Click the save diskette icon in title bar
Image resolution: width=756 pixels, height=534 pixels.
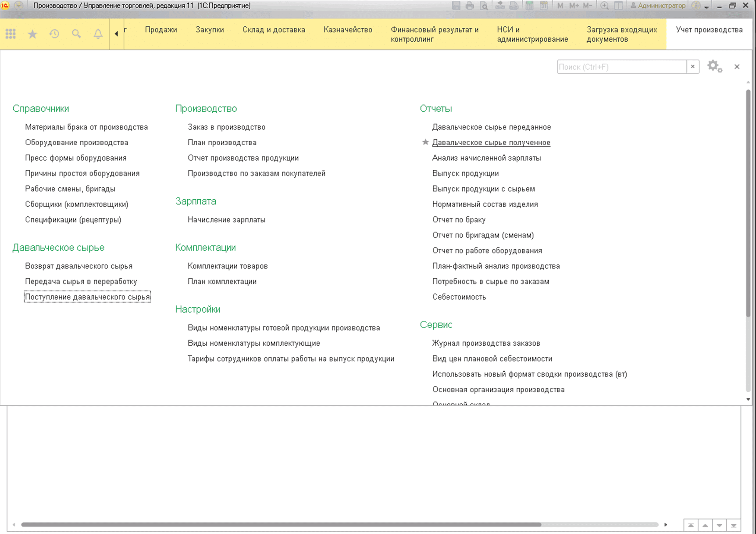[x=456, y=6]
